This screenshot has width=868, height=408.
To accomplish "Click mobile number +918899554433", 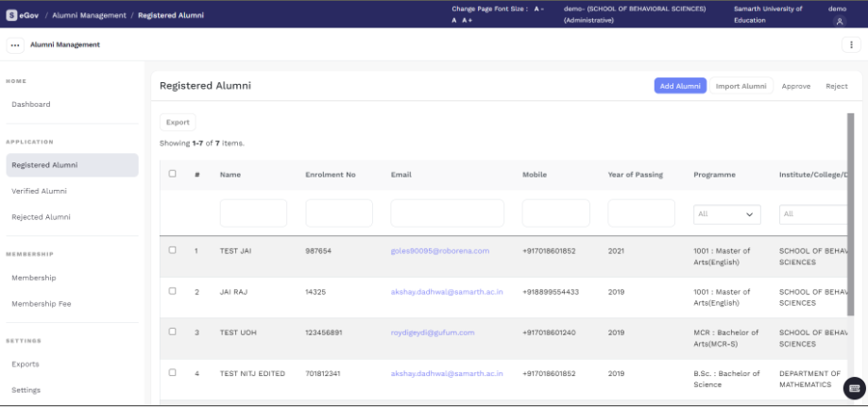I will pyautogui.click(x=551, y=292).
